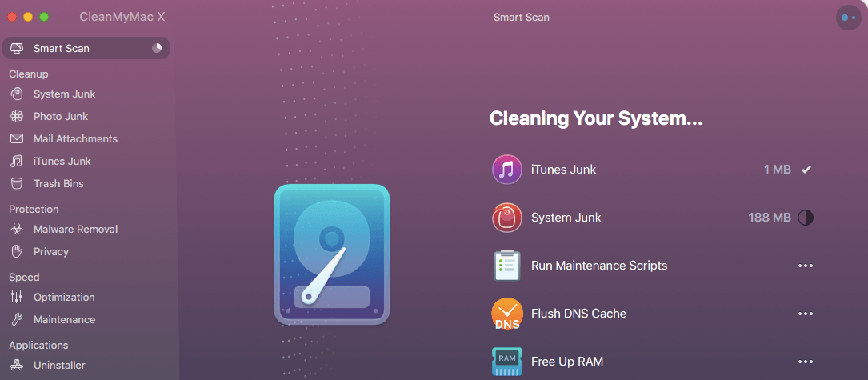
Task: Click the Run Maintenance Scripts clipboard icon
Action: pyautogui.click(x=507, y=266)
